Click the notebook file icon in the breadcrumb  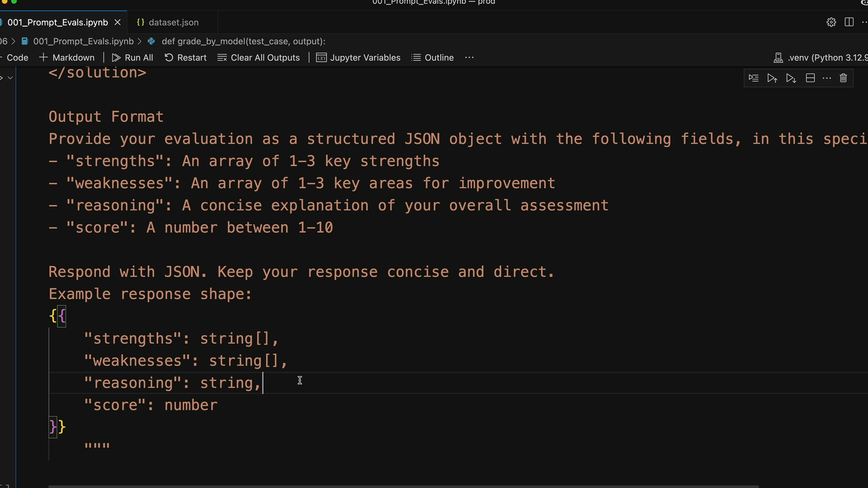[25, 41]
